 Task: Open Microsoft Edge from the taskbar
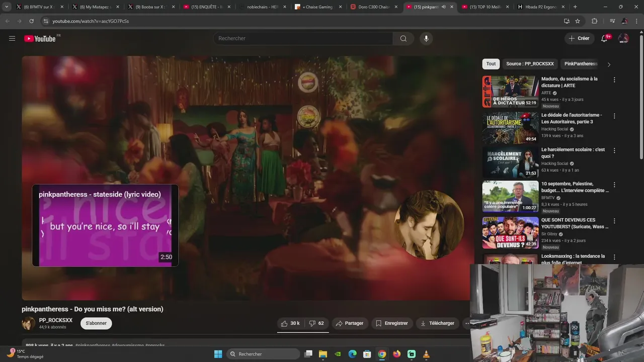coord(353,354)
